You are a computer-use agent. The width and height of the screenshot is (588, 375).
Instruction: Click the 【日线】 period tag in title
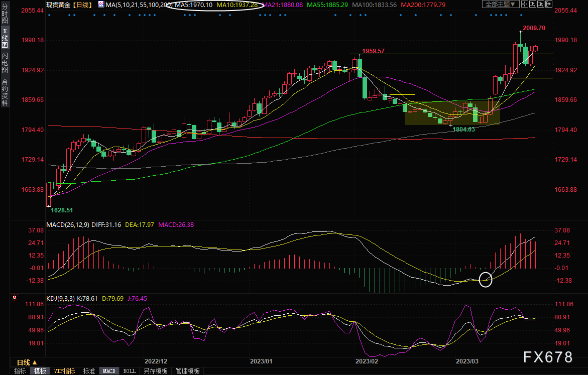[82, 5]
